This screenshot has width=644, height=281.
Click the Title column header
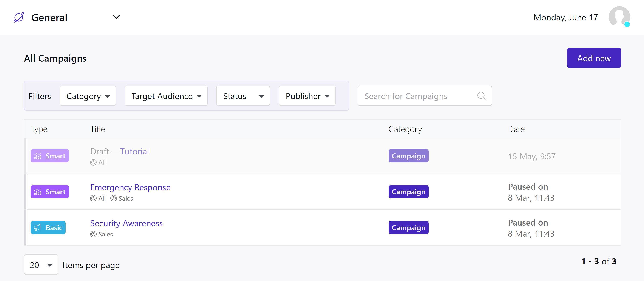pos(97,129)
